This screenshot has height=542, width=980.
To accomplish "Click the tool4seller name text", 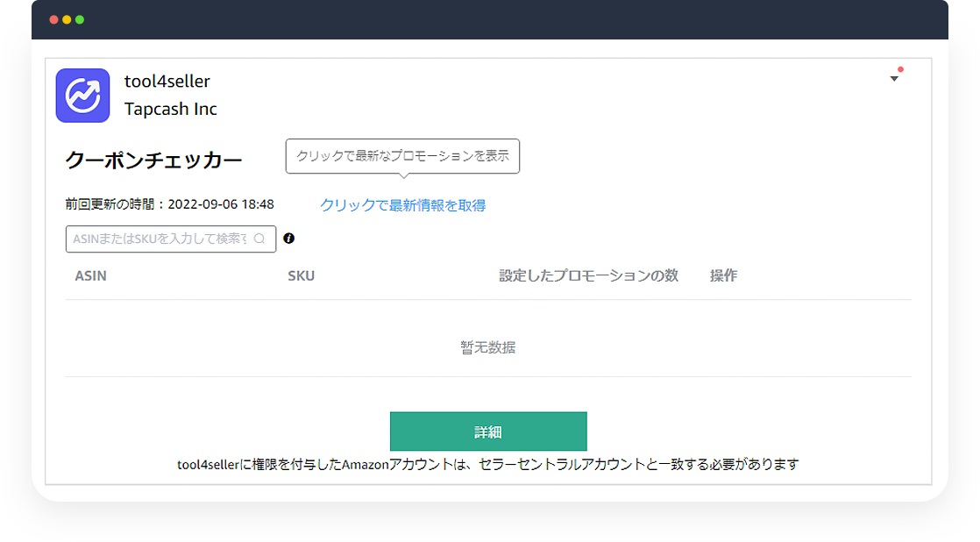I will [167, 82].
